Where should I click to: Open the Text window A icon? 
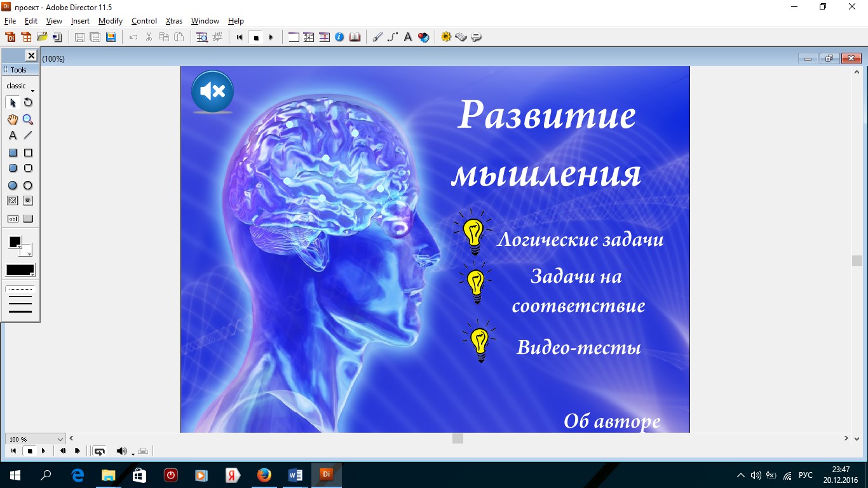pyautogui.click(x=408, y=37)
